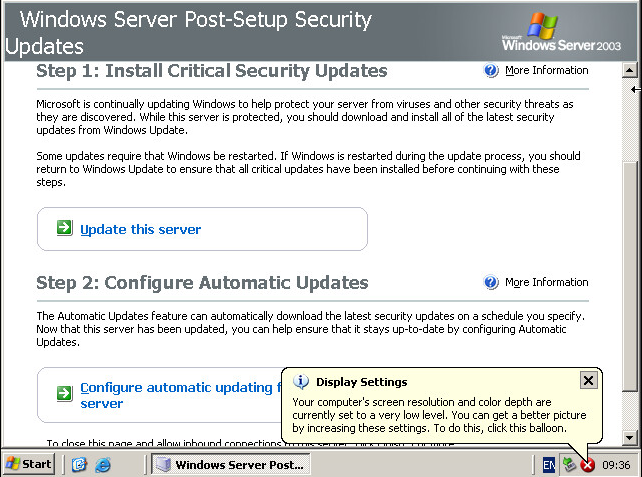This screenshot has height=477, width=642.
Task: Click the scrollbar up arrow
Action: (630, 71)
